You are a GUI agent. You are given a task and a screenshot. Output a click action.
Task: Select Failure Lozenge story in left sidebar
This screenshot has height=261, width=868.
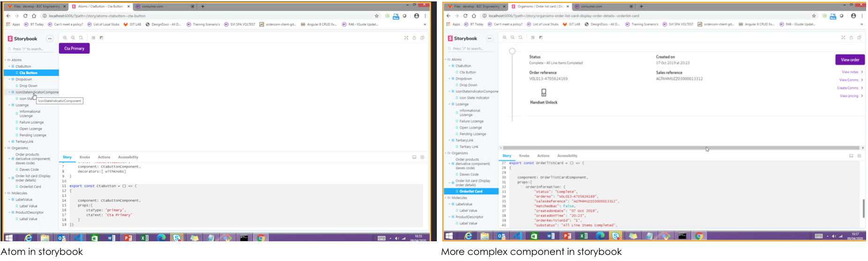(x=31, y=123)
